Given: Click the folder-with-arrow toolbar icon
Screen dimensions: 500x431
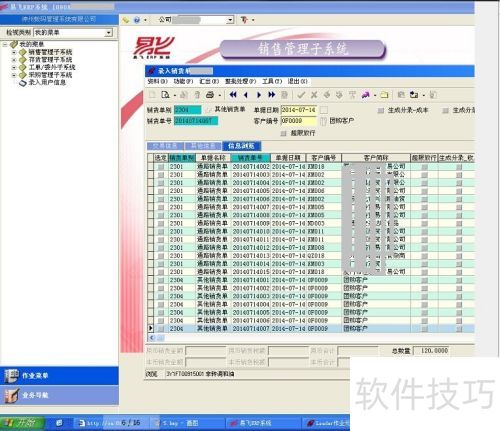Looking at the screenshot, I should [x=414, y=95].
